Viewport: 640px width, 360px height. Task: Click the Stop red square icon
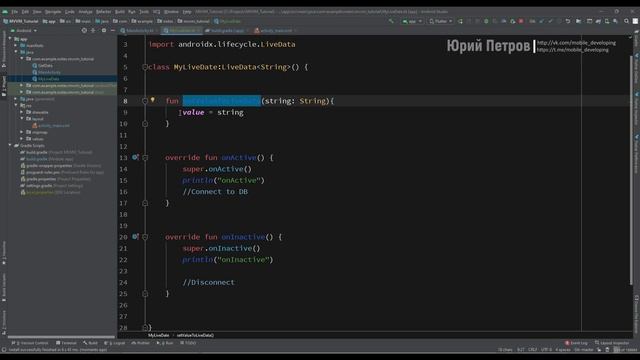(x=521, y=21)
